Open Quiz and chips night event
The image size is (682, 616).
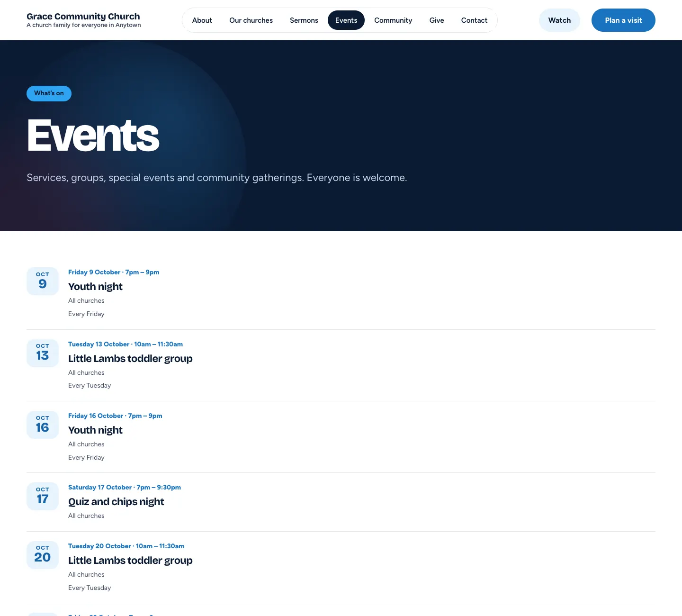tap(116, 502)
